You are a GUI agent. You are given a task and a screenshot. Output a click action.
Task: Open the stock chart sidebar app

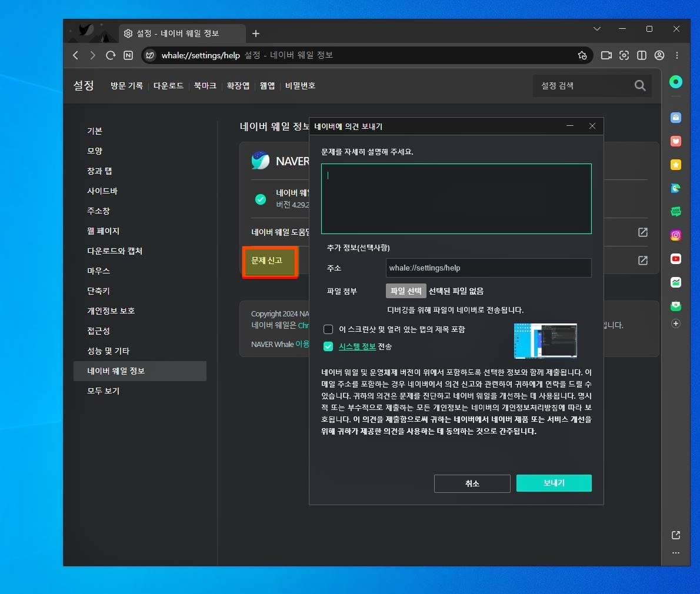676,282
